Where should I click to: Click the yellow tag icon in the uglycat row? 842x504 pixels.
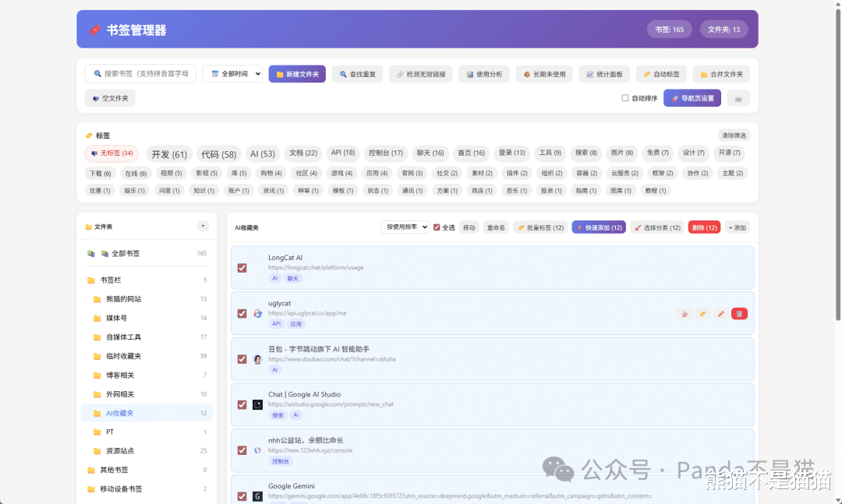(702, 314)
